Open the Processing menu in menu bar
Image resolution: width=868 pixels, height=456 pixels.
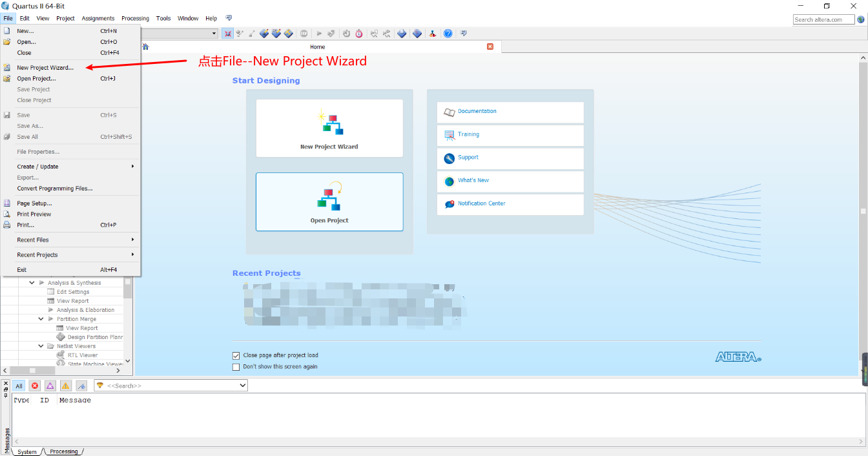(135, 18)
